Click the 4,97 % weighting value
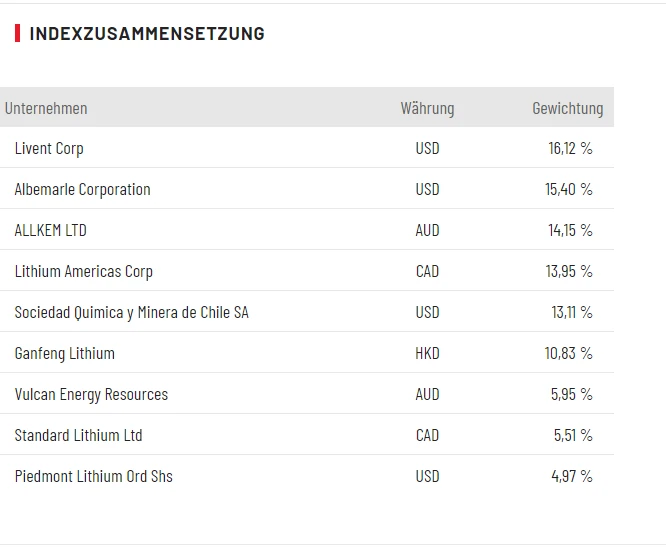The height and width of the screenshot is (548, 666). tap(572, 476)
